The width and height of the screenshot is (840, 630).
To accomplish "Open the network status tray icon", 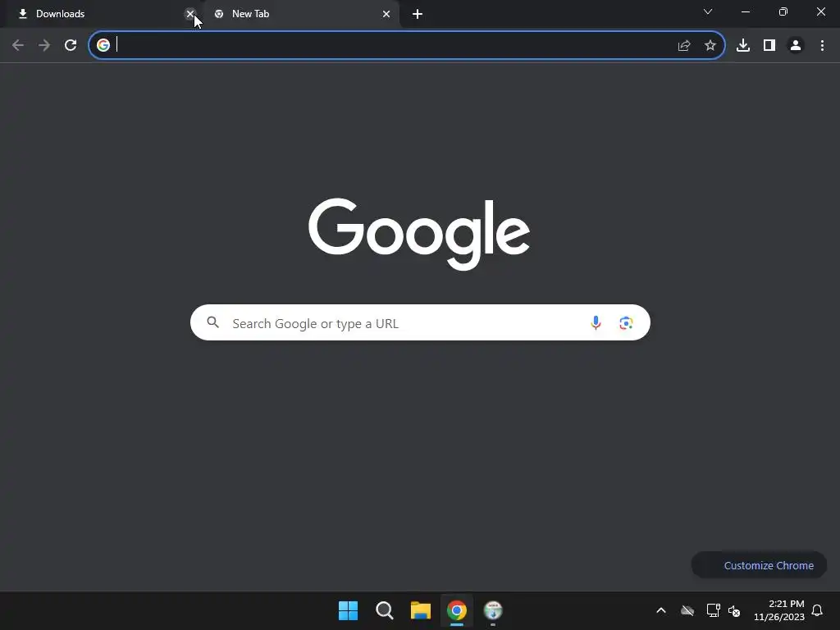I will click(713, 610).
